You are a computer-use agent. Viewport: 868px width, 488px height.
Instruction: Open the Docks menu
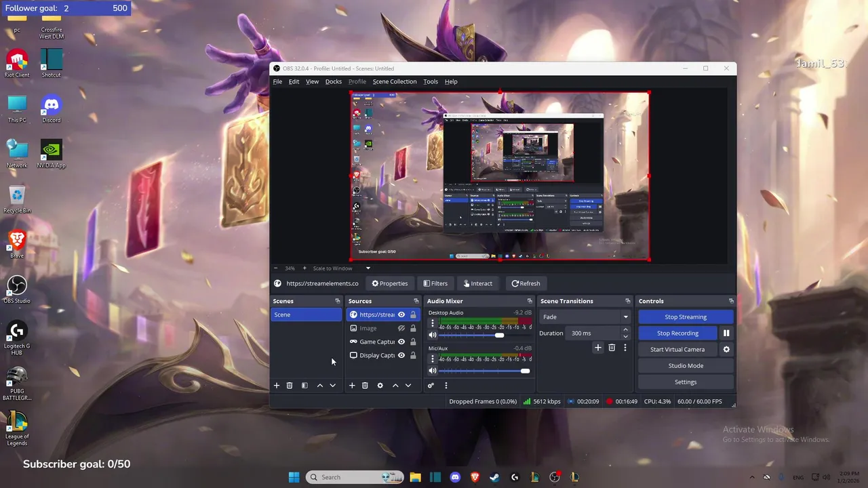pyautogui.click(x=334, y=81)
